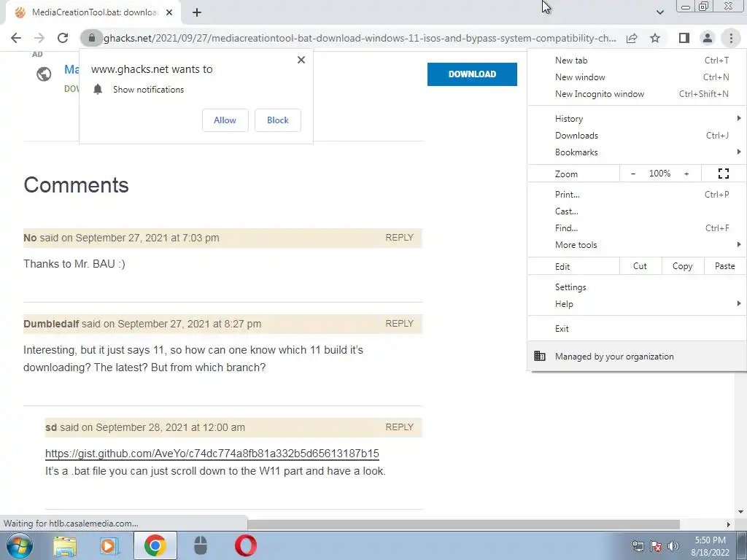
Task: Open the Windows Start button
Action: coord(19,545)
